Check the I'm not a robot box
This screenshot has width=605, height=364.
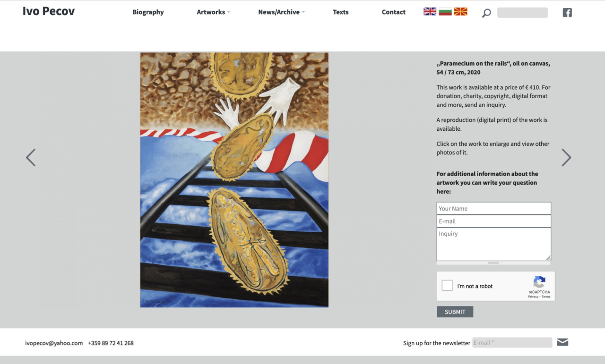447,286
